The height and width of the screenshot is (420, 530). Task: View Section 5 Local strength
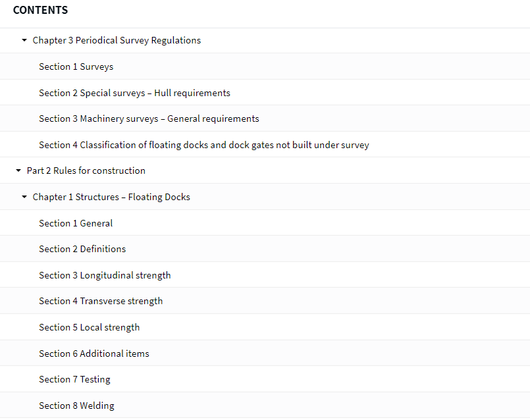tap(90, 327)
